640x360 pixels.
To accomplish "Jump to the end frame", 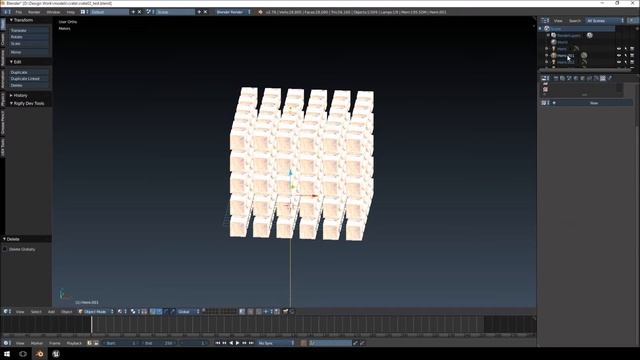I will coord(251,343).
